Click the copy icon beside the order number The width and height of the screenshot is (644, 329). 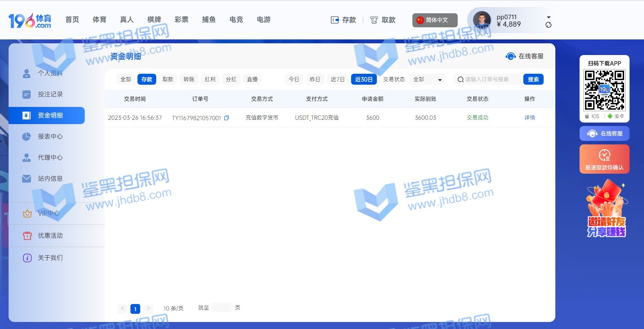(227, 118)
